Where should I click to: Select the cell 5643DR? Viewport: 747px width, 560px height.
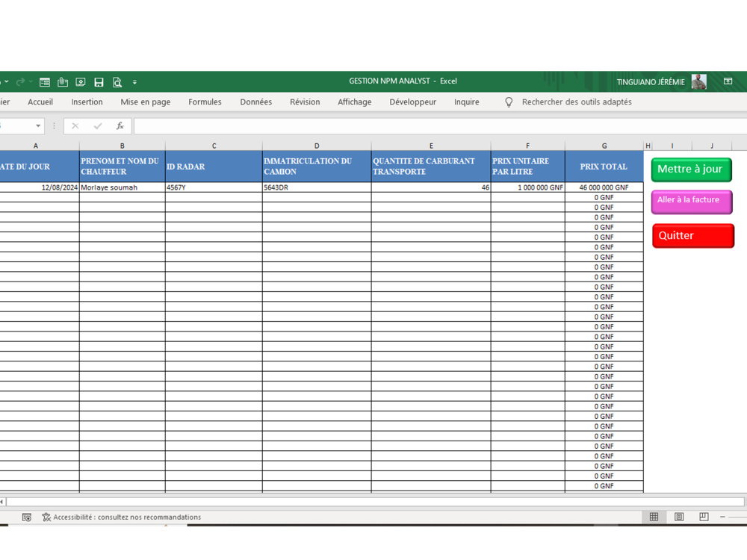click(317, 187)
